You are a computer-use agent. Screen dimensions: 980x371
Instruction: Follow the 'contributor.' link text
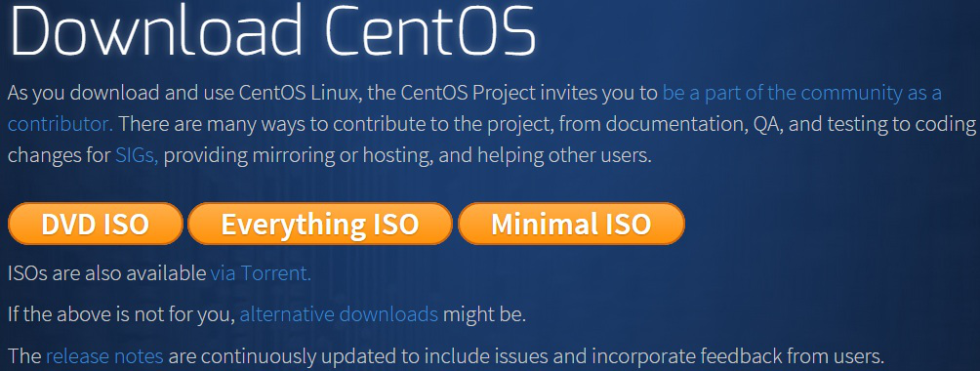[61, 123]
